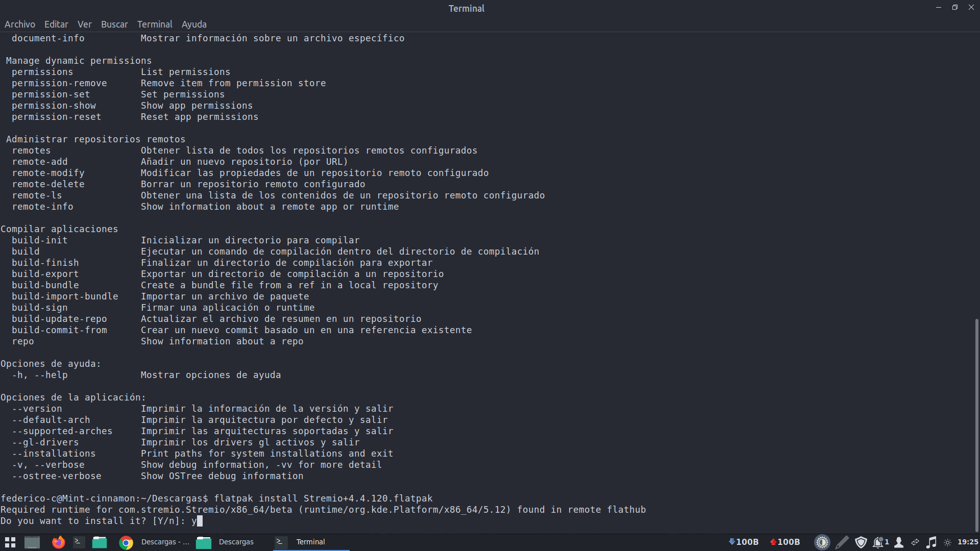Click the brightness sun tray icon
The height and width of the screenshot is (551, 980).
(x=947, y=542)
